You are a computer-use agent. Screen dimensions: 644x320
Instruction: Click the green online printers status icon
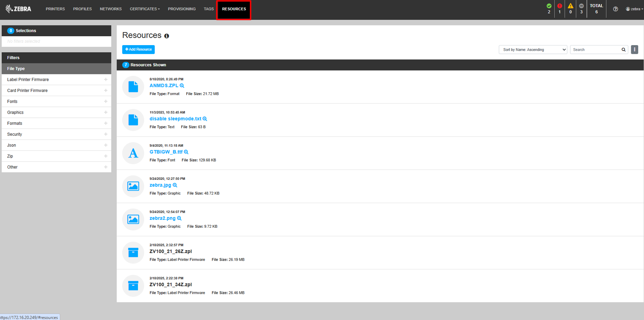(x=549, y=6)
